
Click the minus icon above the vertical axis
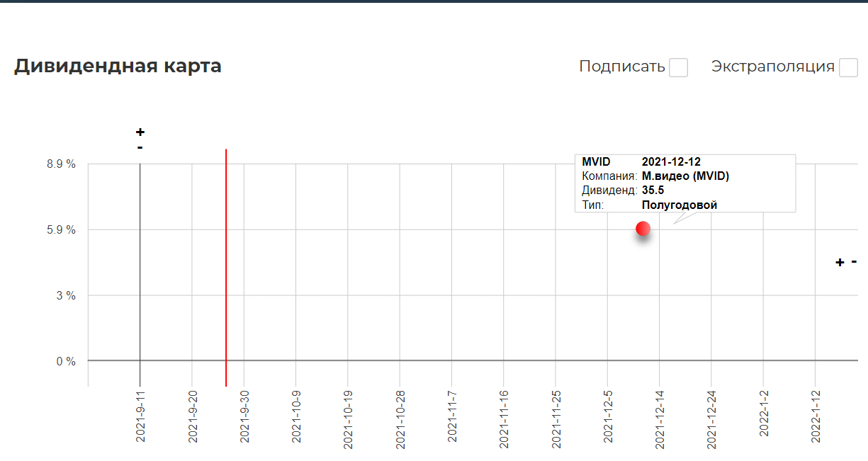[140, 147]
